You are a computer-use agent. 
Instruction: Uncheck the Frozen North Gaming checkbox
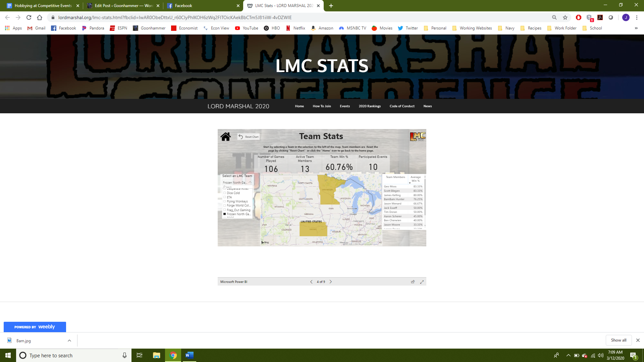click(225, 214)
